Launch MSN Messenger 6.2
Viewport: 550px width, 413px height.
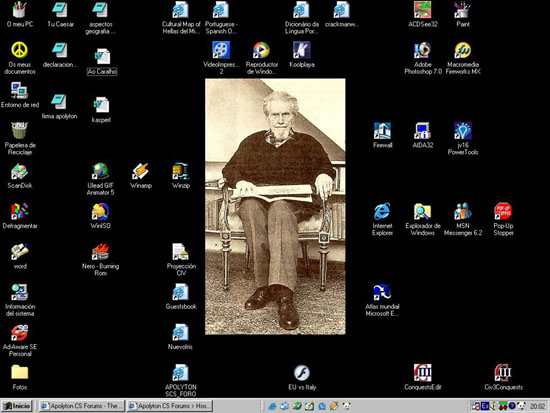point(463,212)
